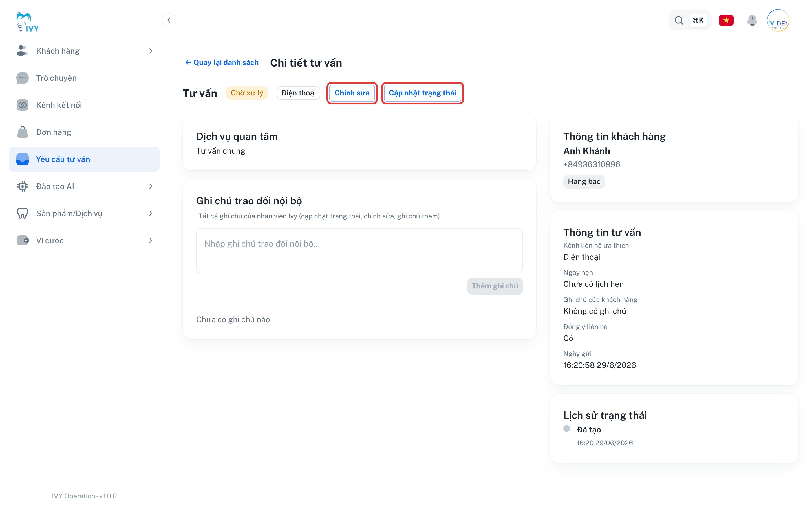The height and width of the screenshot is (508, 812).
Task: Click the grey status dot beside Đã tạo
Action: coord(567,428)
